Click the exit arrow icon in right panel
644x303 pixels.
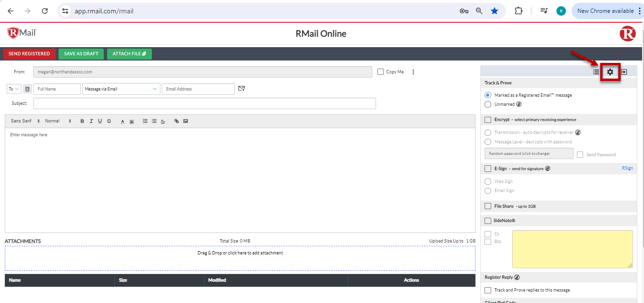624,71
